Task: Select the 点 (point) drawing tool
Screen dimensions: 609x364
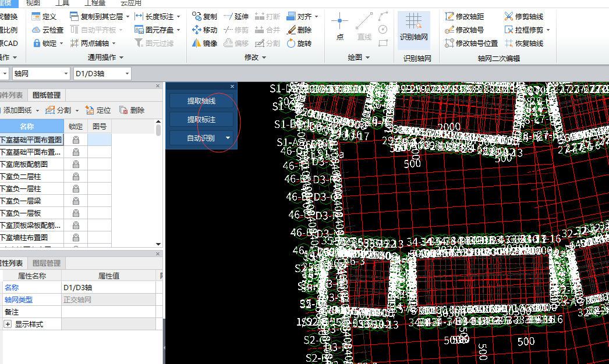Action: coord(340,23)
